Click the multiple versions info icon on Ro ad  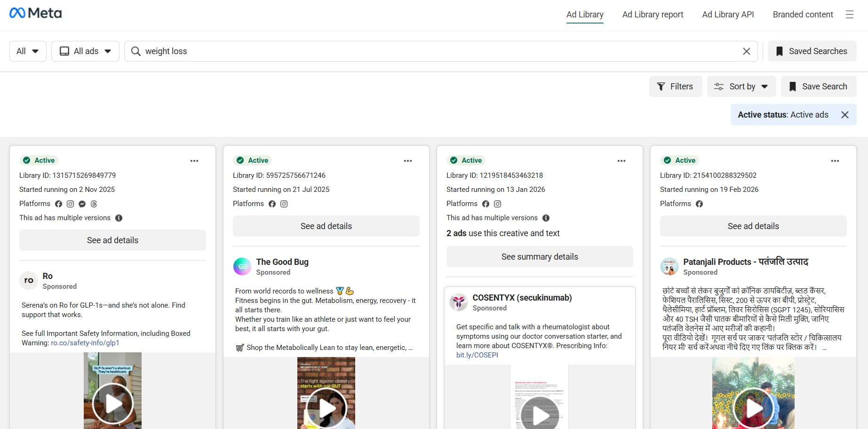pos(119,218)
